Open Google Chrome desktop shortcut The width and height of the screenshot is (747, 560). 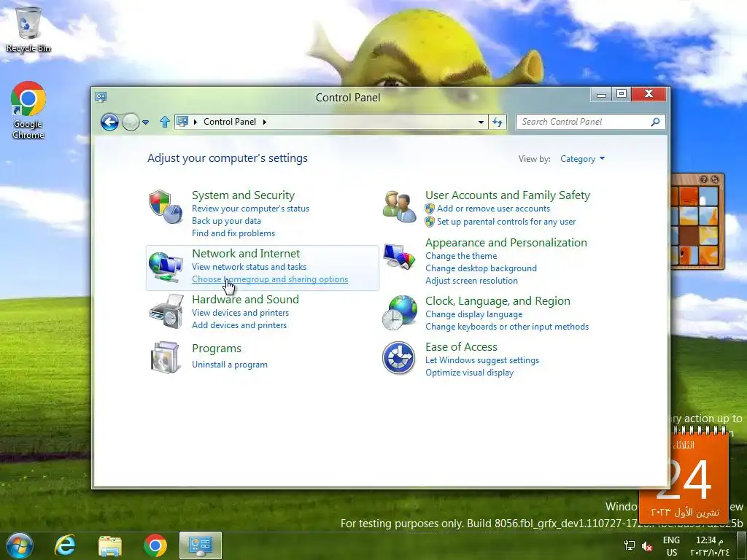28,111
